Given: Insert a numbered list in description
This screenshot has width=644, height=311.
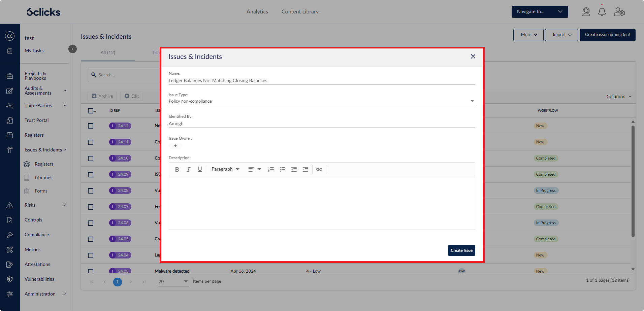Looking at the screenshot, I should [x=271, y=169].
